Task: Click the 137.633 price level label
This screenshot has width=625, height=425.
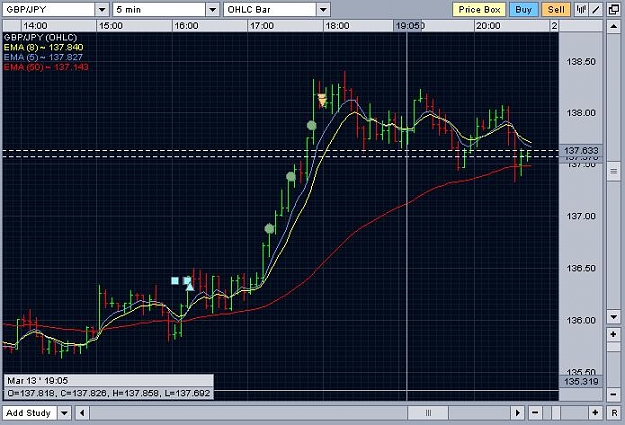Action: click(581, 150)
